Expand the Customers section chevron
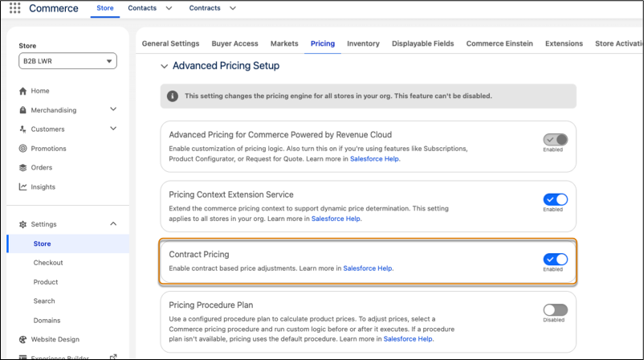This screenshot has width=644, height=360. 113,129
